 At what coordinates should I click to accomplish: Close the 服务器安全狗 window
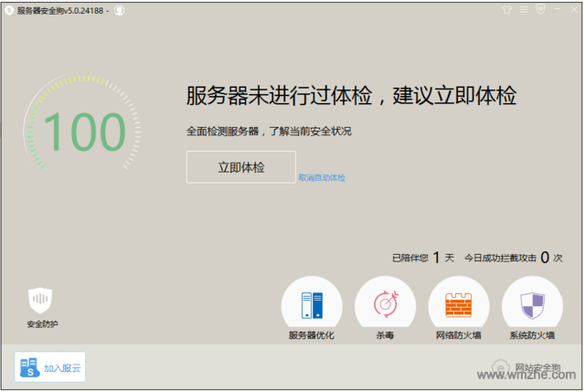tap(574, 10)
